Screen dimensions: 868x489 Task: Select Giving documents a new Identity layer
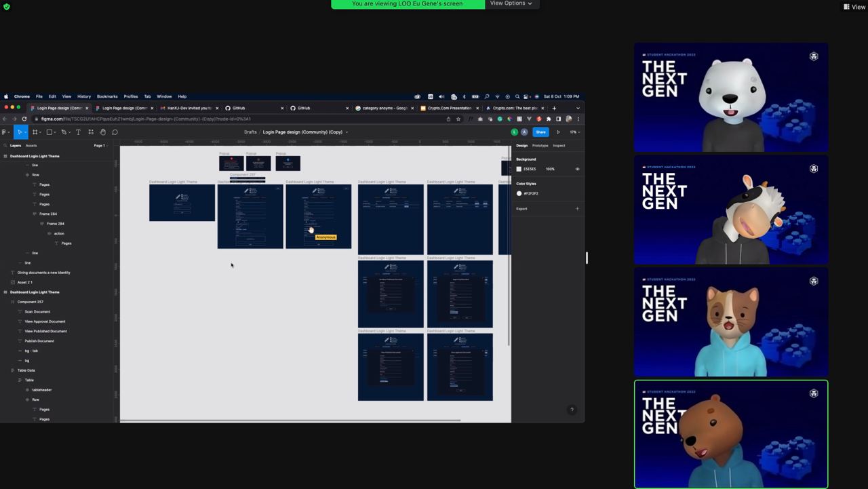43,273
